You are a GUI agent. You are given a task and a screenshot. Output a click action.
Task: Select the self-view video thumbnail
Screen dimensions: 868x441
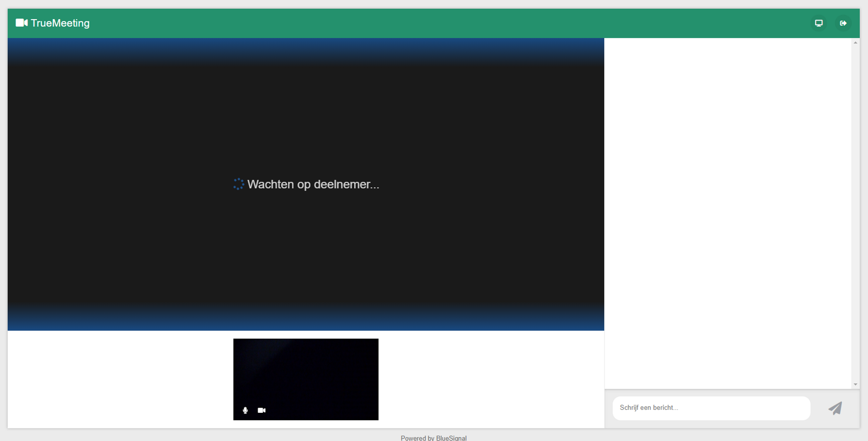(306, 374)
